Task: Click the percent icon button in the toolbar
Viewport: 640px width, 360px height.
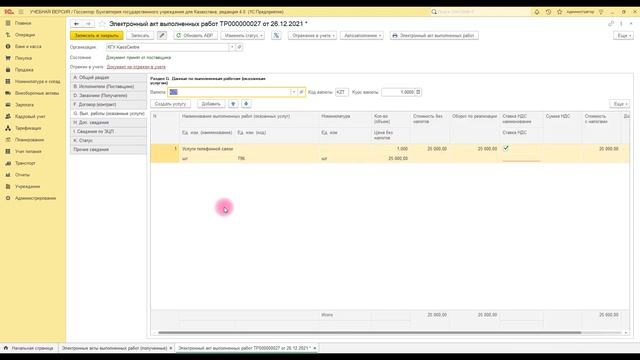Action: (x=276, y=36)
